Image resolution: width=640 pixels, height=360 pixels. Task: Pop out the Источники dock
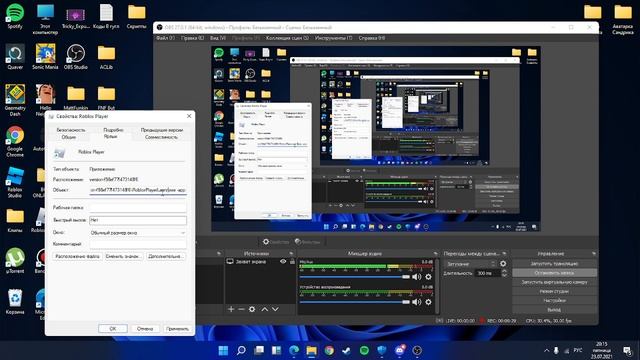(291, 253)
